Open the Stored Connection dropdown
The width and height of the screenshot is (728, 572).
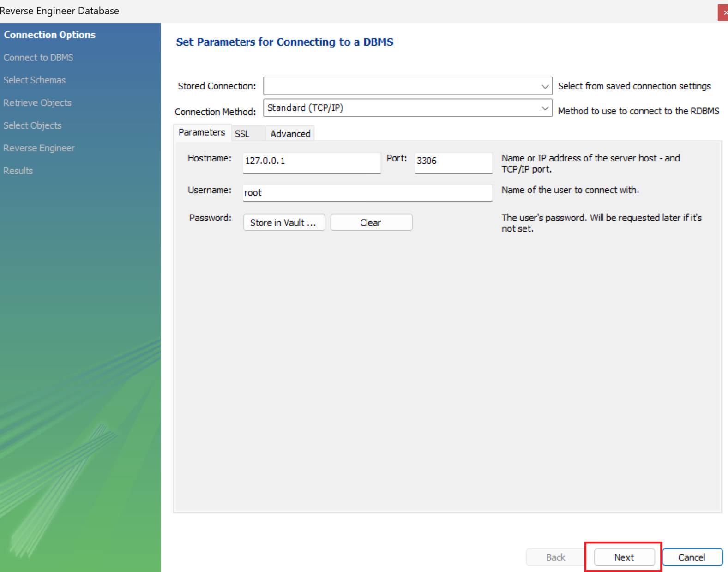[408, 86]
